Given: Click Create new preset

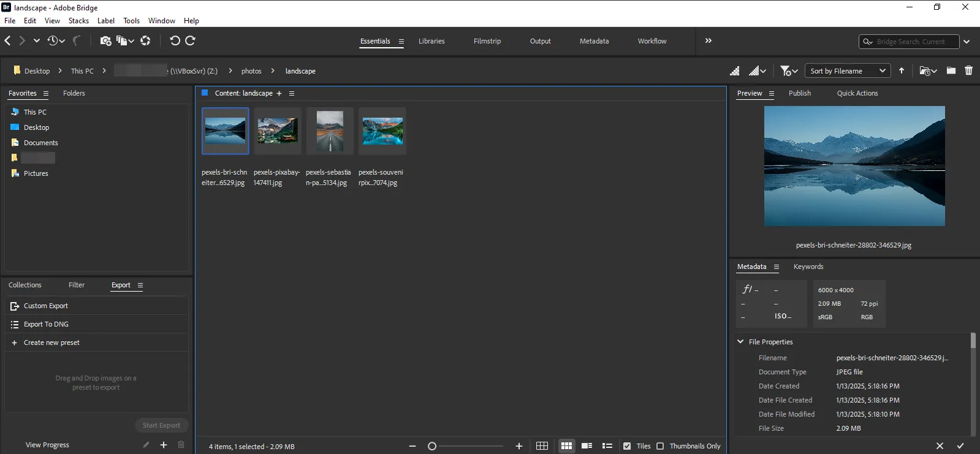Looking at the screenshot, I should click(97, 342).
